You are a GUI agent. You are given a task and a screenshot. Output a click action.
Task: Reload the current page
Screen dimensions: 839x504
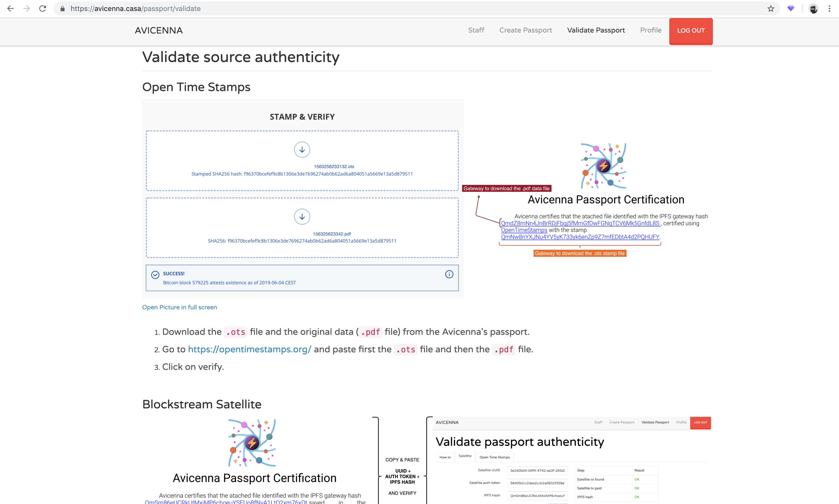pyautogui.click(x=43, y=9)
